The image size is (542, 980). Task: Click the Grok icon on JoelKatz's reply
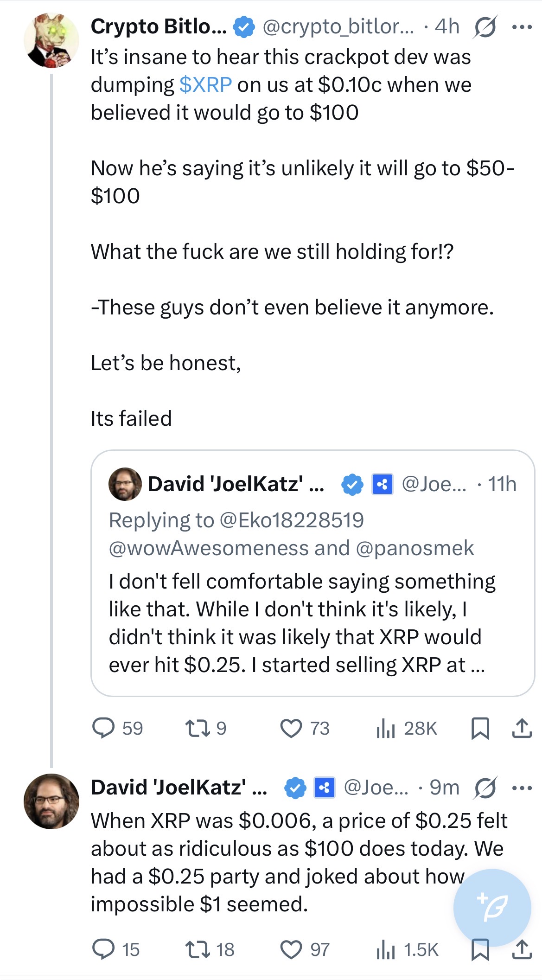(485, 788)
